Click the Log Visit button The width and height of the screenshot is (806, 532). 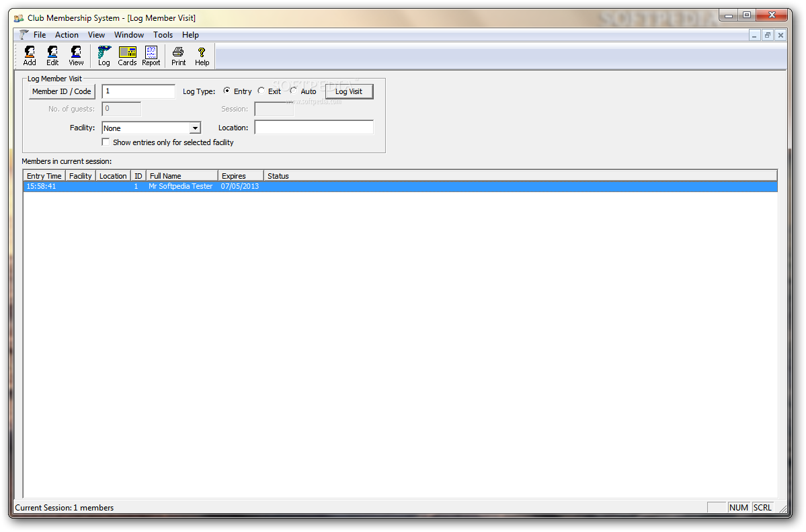click(x=349, y=91)
